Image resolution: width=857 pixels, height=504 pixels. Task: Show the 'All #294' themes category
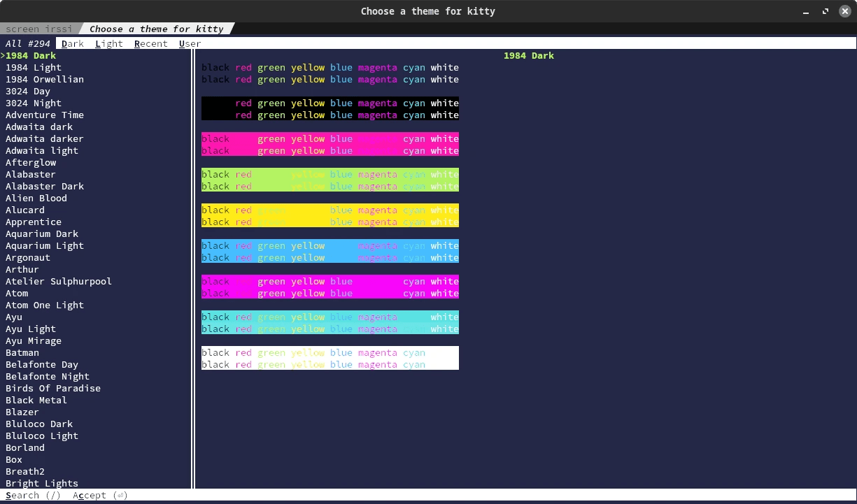coord(28,43)
